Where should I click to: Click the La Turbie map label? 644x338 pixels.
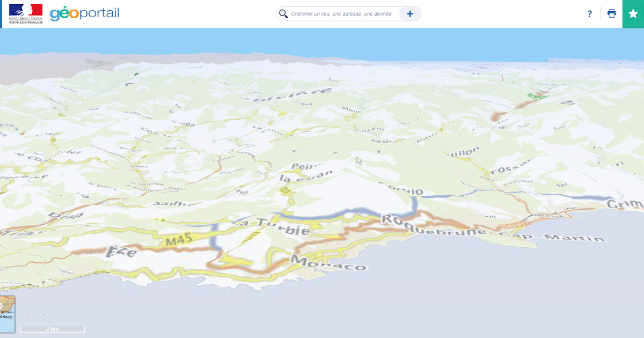[275, 226]
